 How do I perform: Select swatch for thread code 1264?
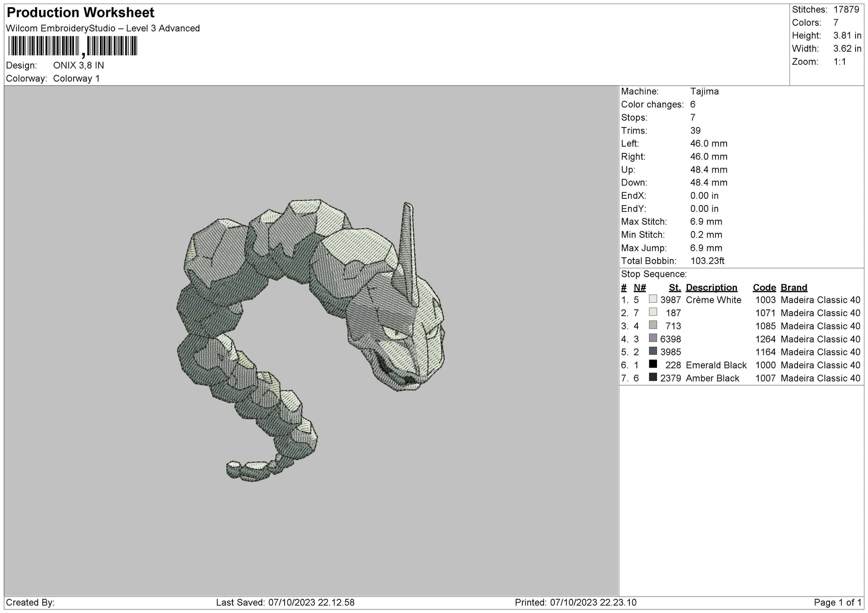653,339
